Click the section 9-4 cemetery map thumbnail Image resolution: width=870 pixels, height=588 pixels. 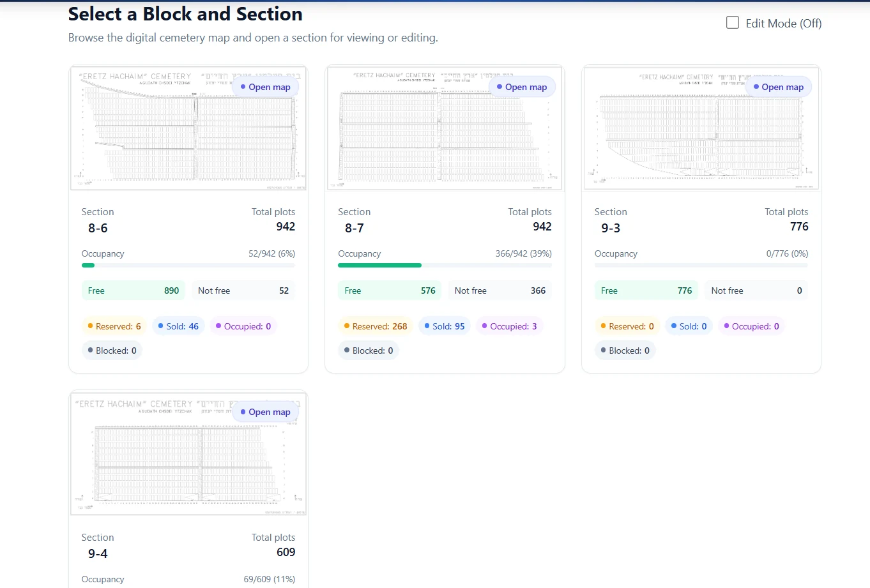[188, 453]
